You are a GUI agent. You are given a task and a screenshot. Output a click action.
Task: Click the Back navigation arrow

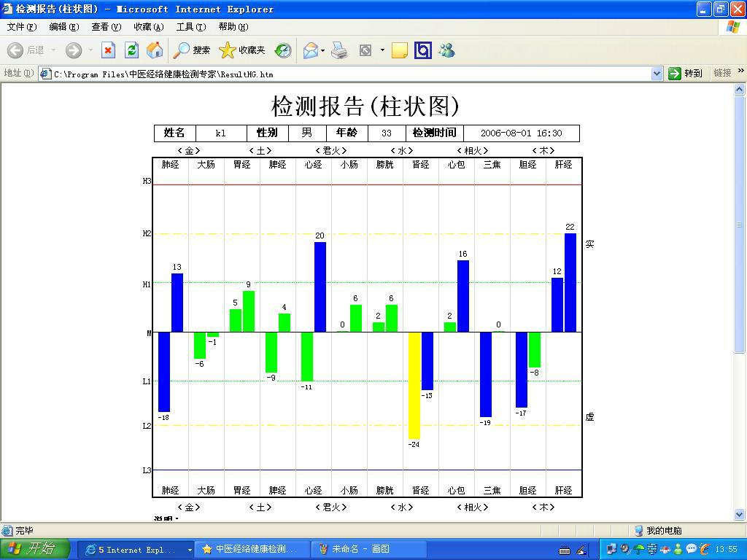click(15, 50)
